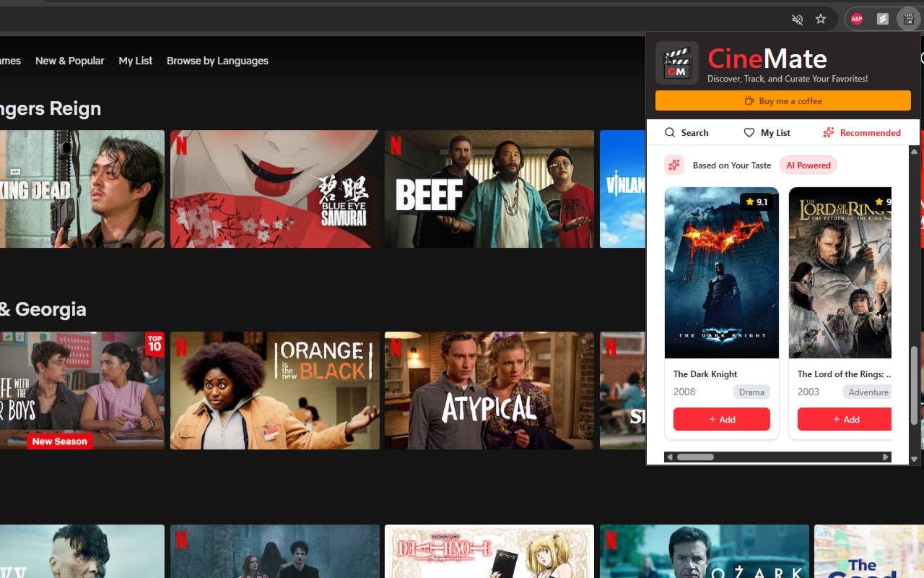The width and height of the screenshot is (924, 578).
Task: Click the horizontal scrollbar thumb in CineMate
Action: 695,457
